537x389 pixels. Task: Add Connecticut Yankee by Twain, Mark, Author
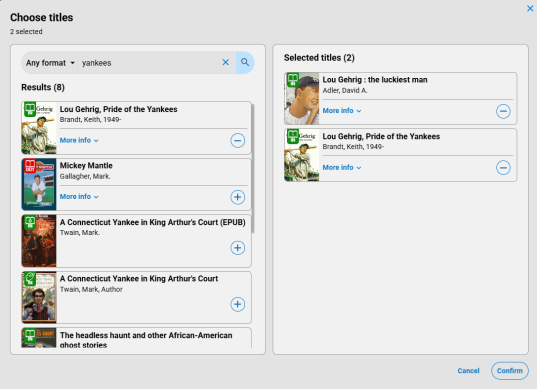(x=238, y=304)
